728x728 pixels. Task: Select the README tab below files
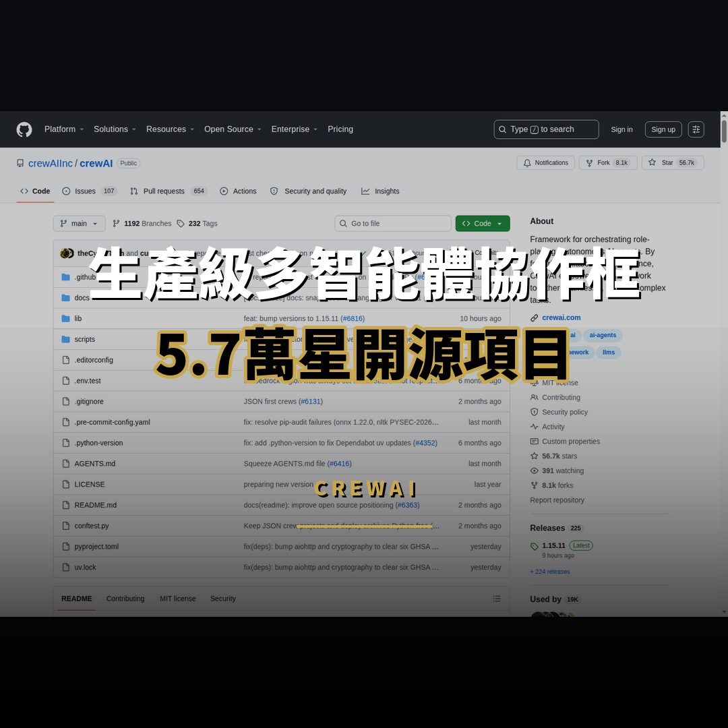[x=77, y=599]
